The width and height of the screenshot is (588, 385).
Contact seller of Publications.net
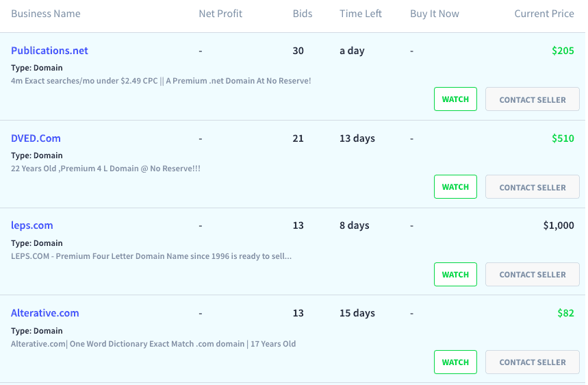tap(532, 99)
